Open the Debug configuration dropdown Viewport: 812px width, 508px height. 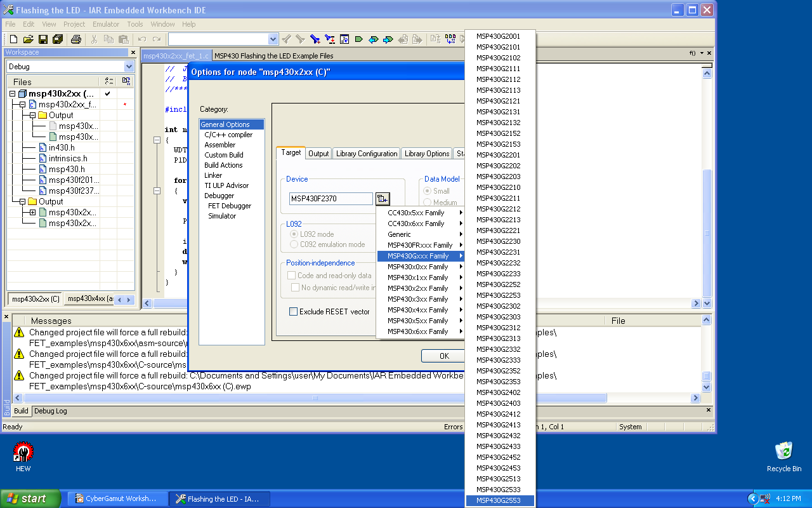click(x=129, y=67)
